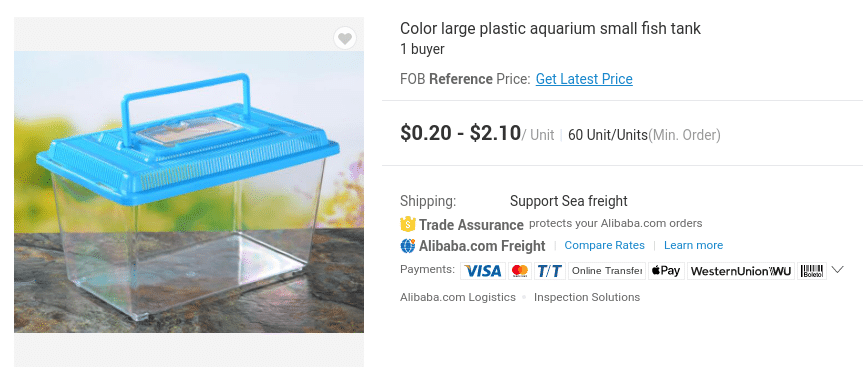Click the Trade Assurance shield icon
This screenshot has width=863, height=375.
(x=407, y=224)
